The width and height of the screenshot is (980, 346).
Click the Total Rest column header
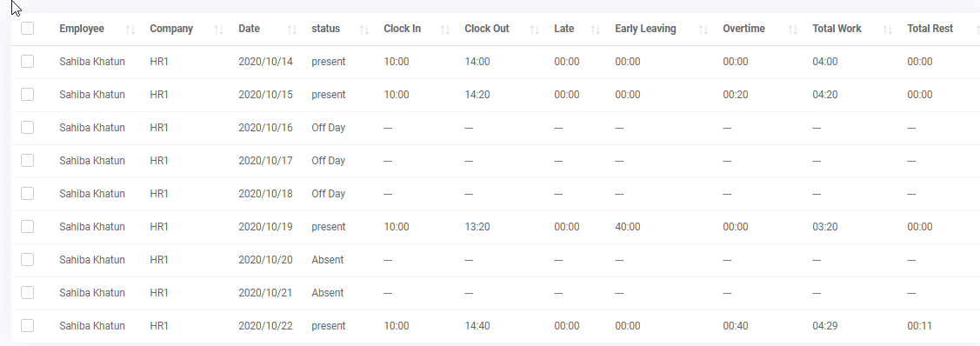[930, 29]
